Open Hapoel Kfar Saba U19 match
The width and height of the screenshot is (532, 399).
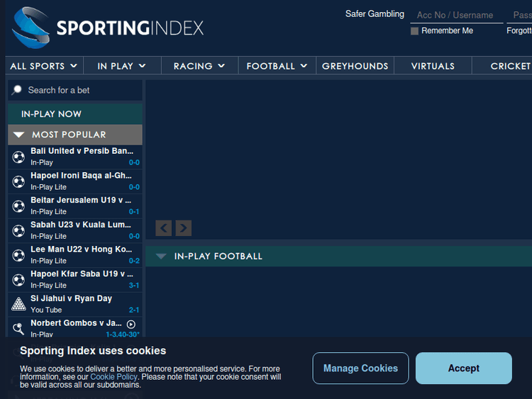click(75, 280)
